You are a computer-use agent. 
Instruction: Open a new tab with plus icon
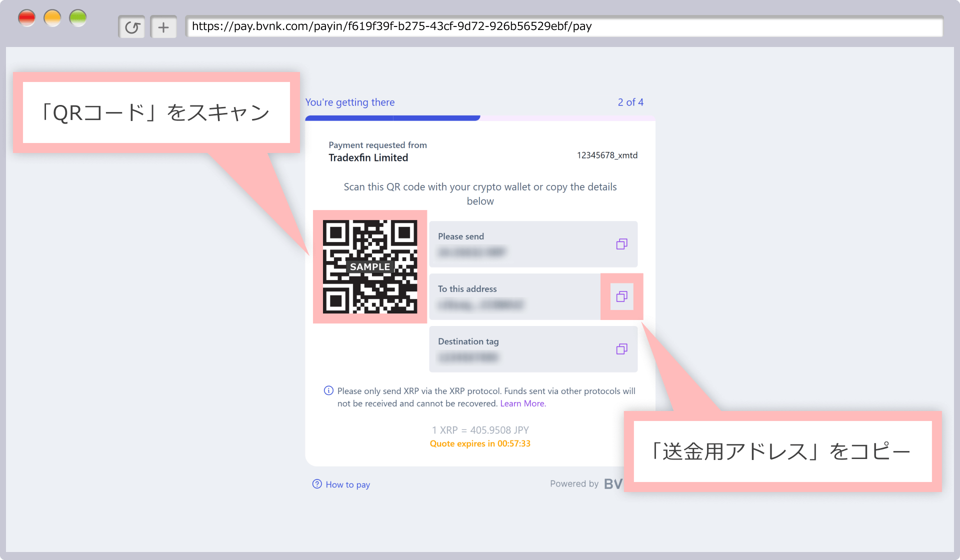tap(163, 27)
